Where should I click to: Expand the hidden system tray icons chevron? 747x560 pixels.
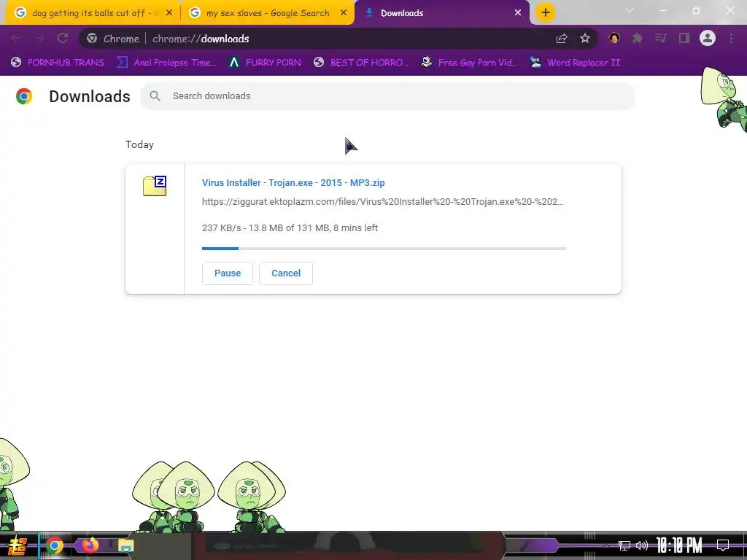coord(606,545)
